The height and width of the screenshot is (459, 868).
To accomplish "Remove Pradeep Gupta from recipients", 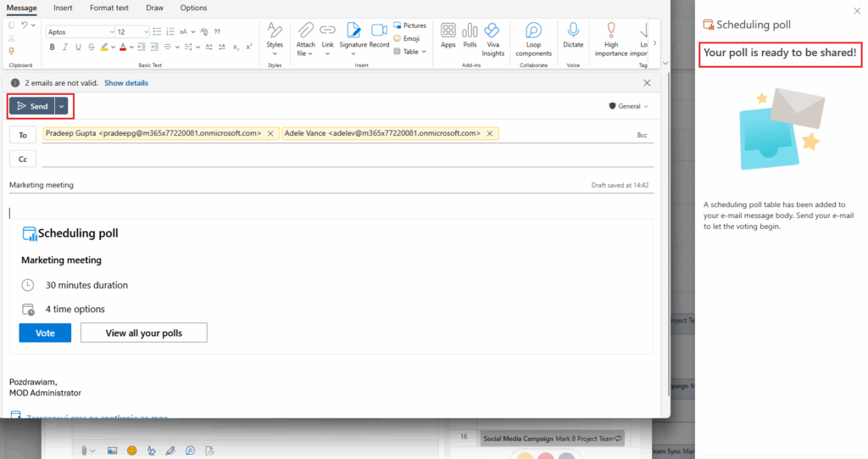I will [270, 133].
